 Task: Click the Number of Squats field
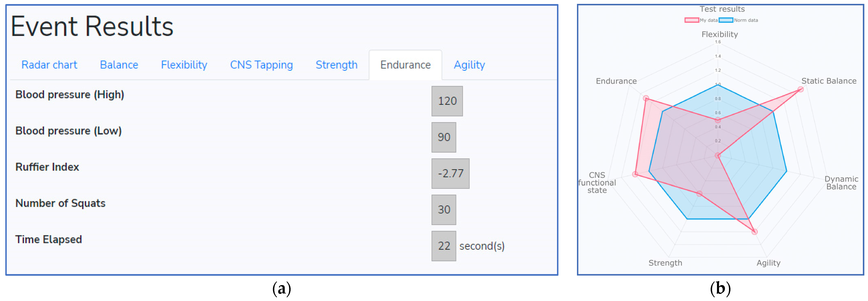443,210
